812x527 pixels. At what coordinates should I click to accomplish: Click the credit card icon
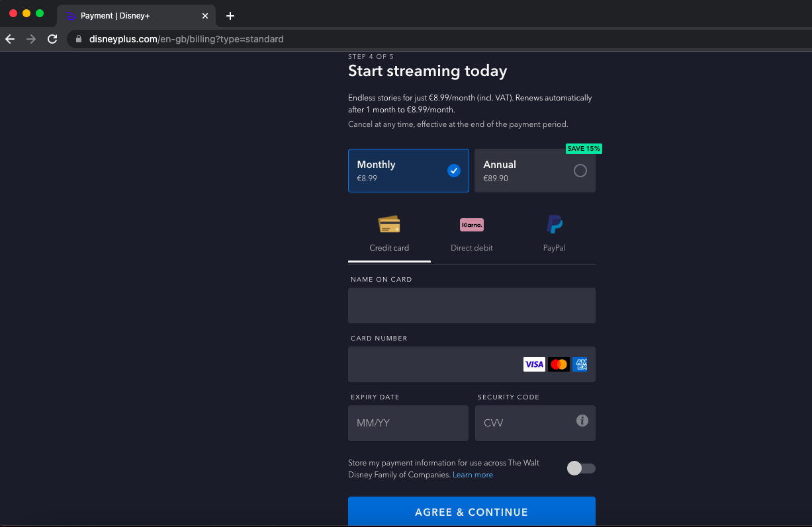click(389, 225)
